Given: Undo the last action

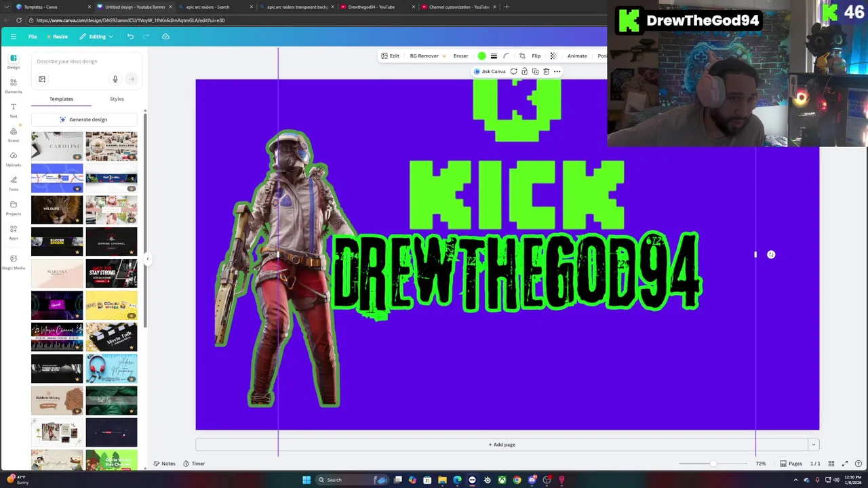Looking at the screenshot, I should point(130,37).
